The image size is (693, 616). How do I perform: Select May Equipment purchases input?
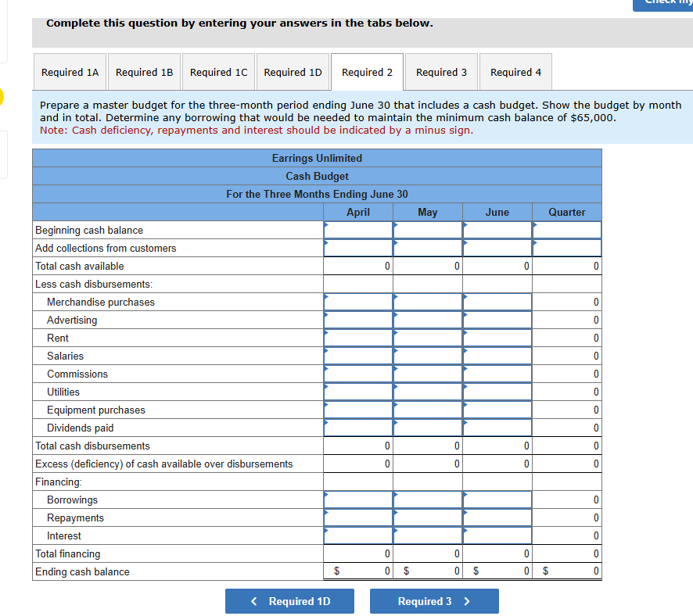(428, 410)
